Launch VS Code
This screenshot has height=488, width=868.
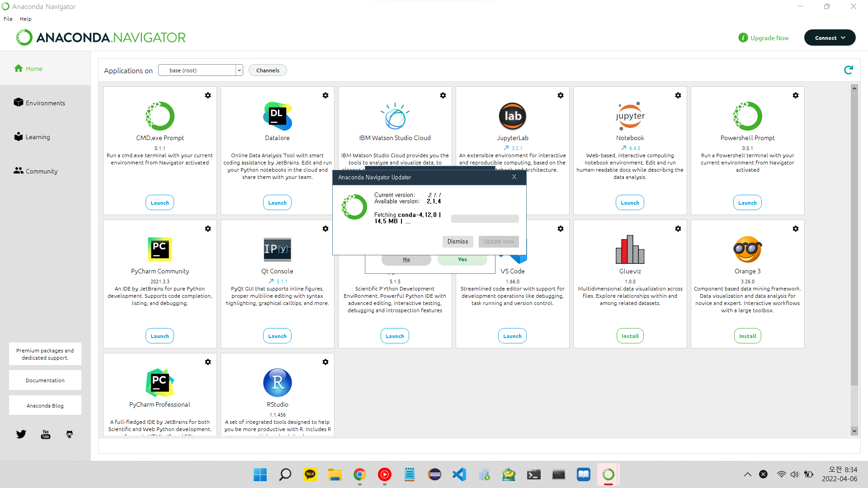[x=512, y=336]
